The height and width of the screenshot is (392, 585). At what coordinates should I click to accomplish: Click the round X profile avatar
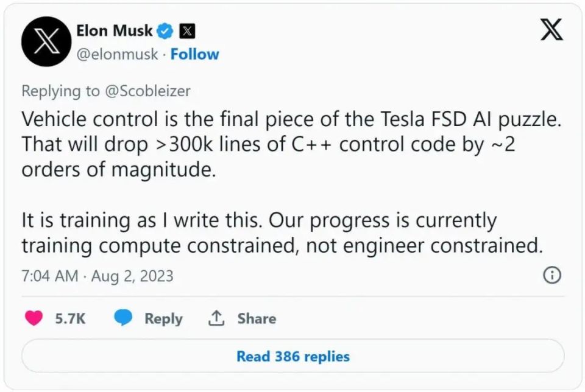pyautogui.click(x=47, y=41)
